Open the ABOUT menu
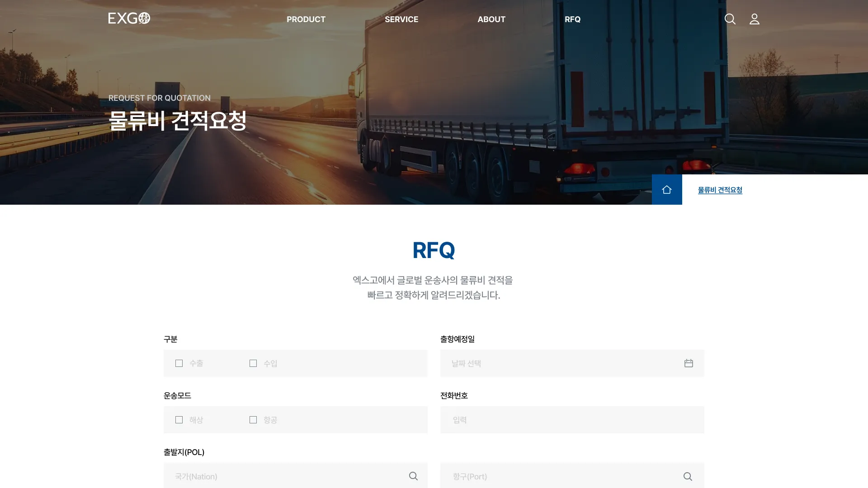The width and height of the screenshot is (868, 488). click(491, 19)
